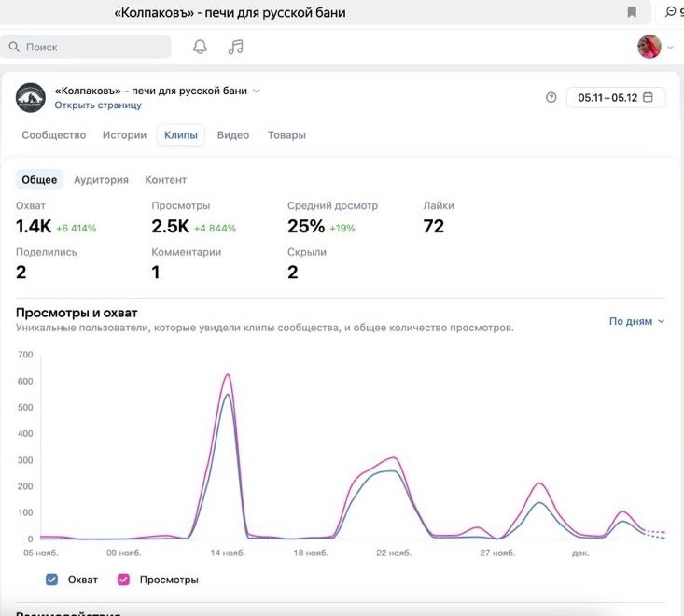The image size is (684, 616).
Task: Click the Просмотры и охват heading
Action: (77, 313)
